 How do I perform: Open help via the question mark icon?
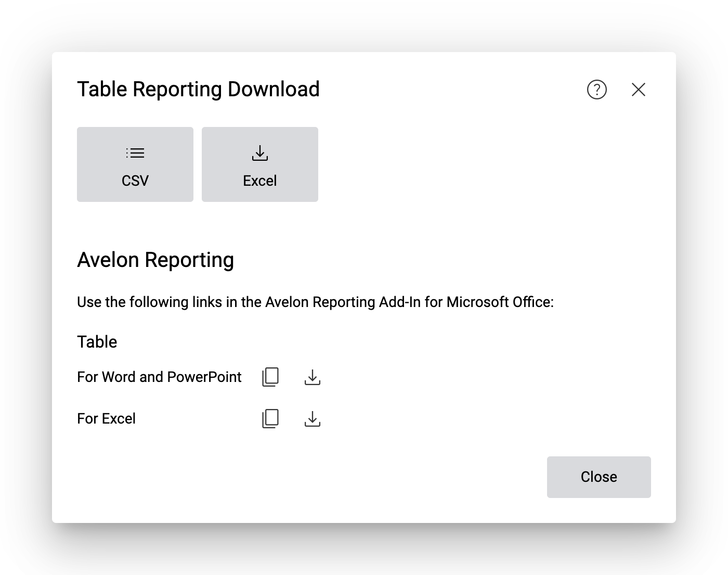596,90
